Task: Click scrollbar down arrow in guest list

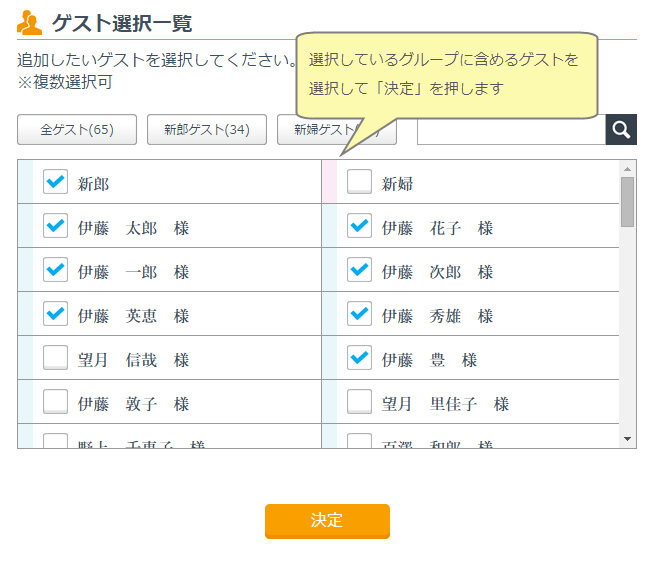Action: point(627,439)
